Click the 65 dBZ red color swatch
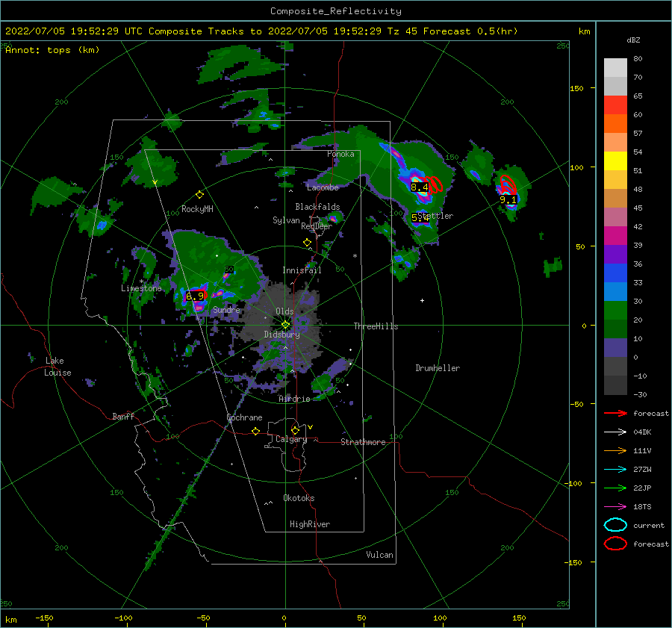The image size is (672, 628). pyautogui.click(x=615, y=105)
